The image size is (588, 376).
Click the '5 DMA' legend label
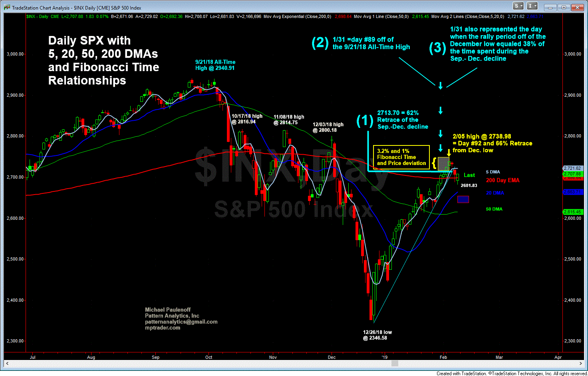[x=493, y=172]
